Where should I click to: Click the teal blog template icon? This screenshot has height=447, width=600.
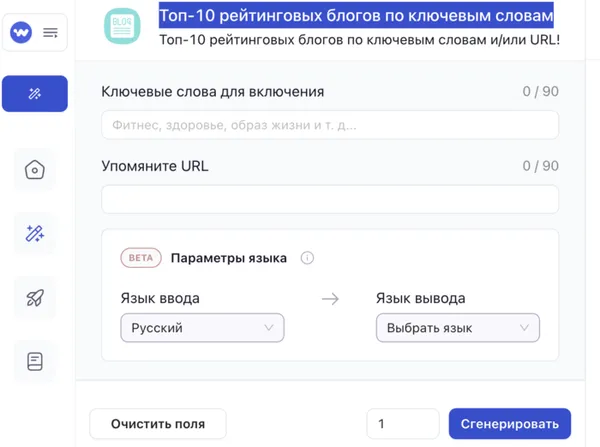coord(123,29)
